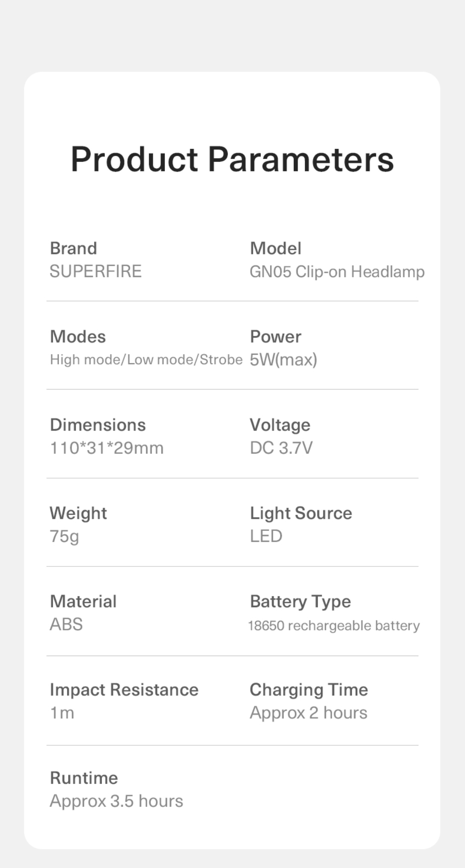Click the GN05 Clip-on Headlamp text
Image resolution: width=465 pixels, height=868 pixels.
(x=337, y=272)
